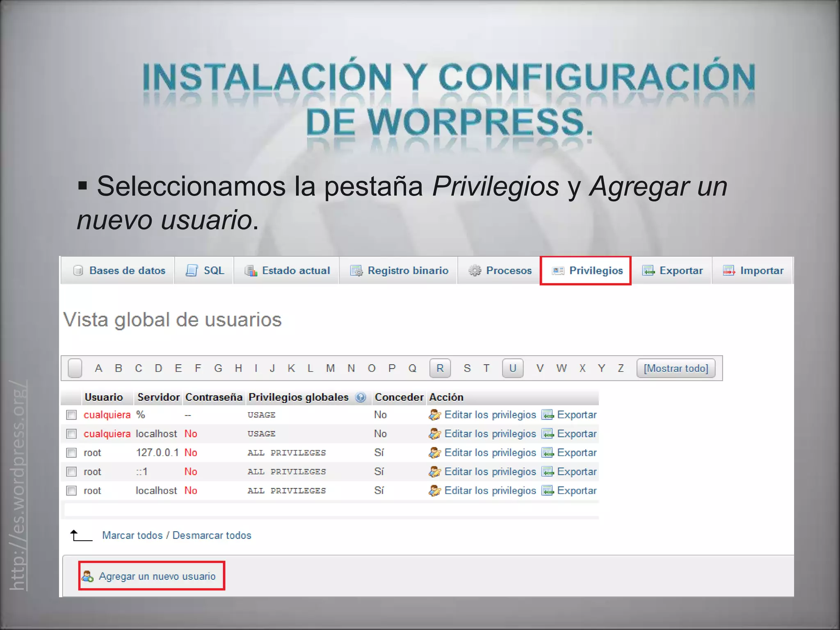Click the Vista global de usuarios heading
Image resolution: width=840 pixels, height=630 pixels.
172,320
